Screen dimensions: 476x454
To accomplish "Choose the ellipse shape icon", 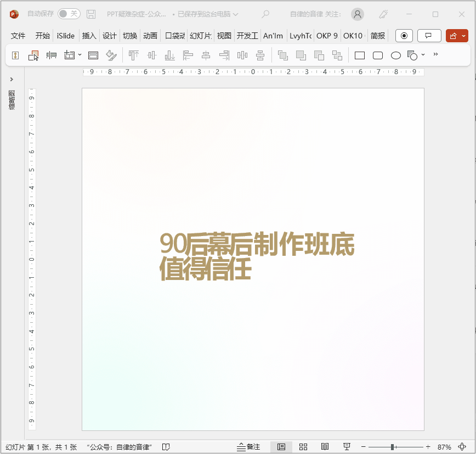I will [396, 55].
